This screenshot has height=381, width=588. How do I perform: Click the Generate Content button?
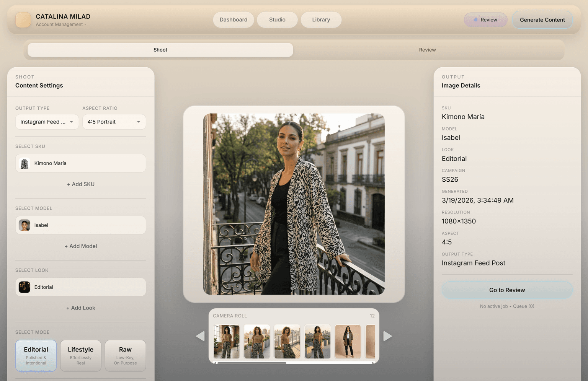point(542,20)
